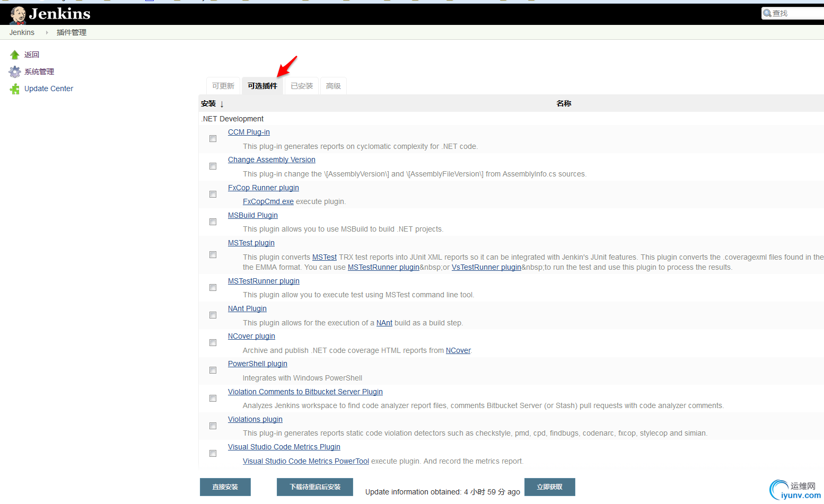
Task: Open the NAnt Plugin link
Action: (x=247, y=309)
